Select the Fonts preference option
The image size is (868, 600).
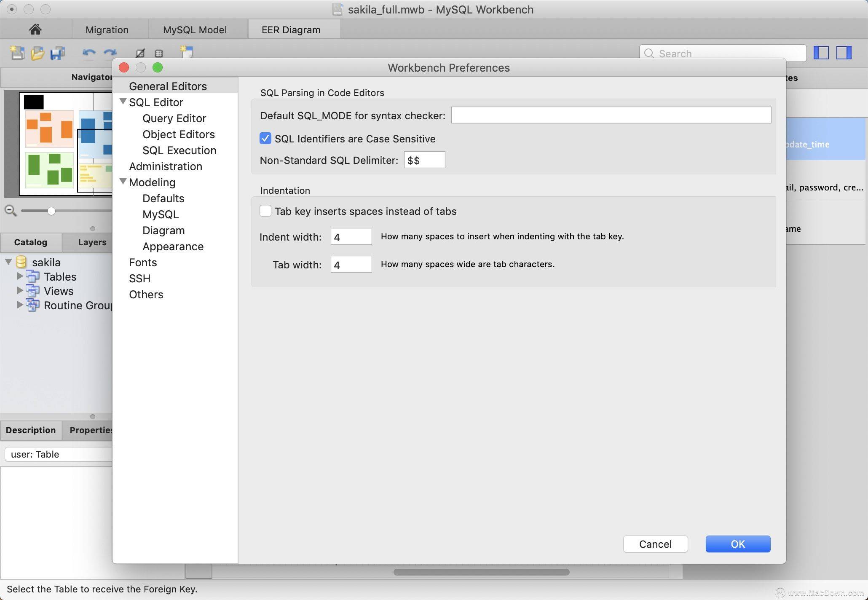(142, 262)
